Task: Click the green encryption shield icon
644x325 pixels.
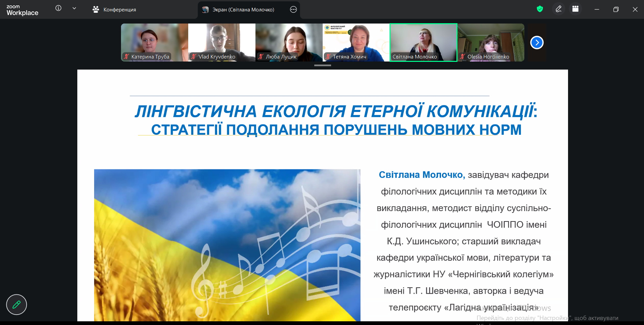Action: coord(540,9)
